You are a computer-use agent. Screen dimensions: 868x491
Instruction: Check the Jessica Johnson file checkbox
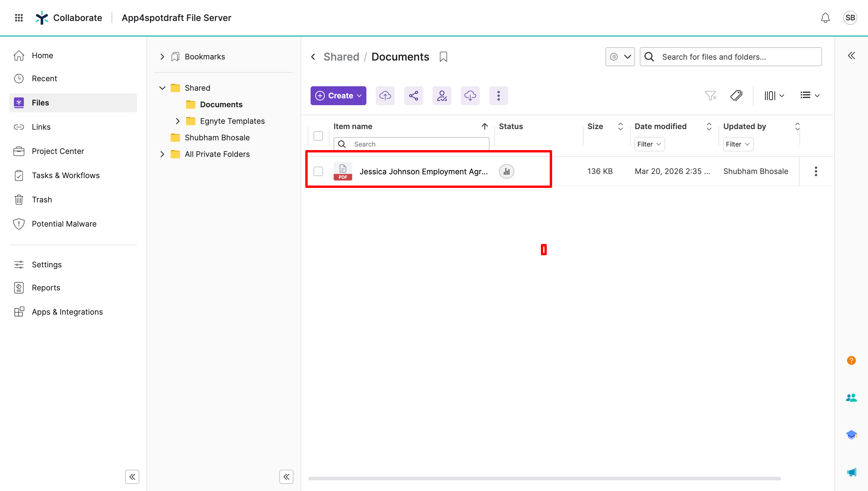click(318, 171)
